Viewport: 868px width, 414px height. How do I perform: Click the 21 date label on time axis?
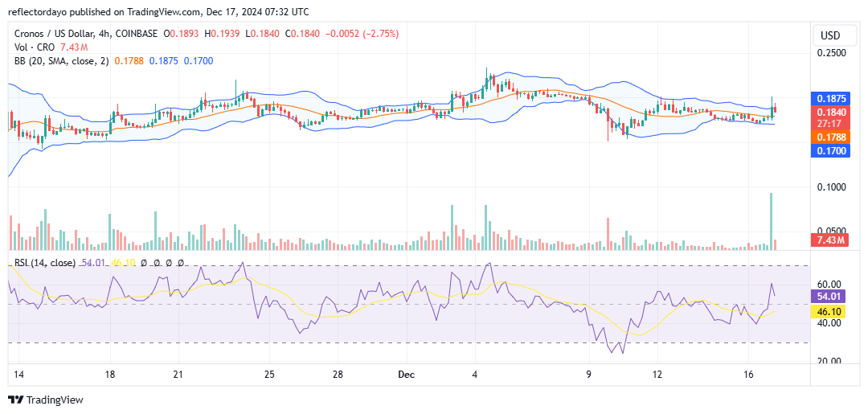[178, 375]
